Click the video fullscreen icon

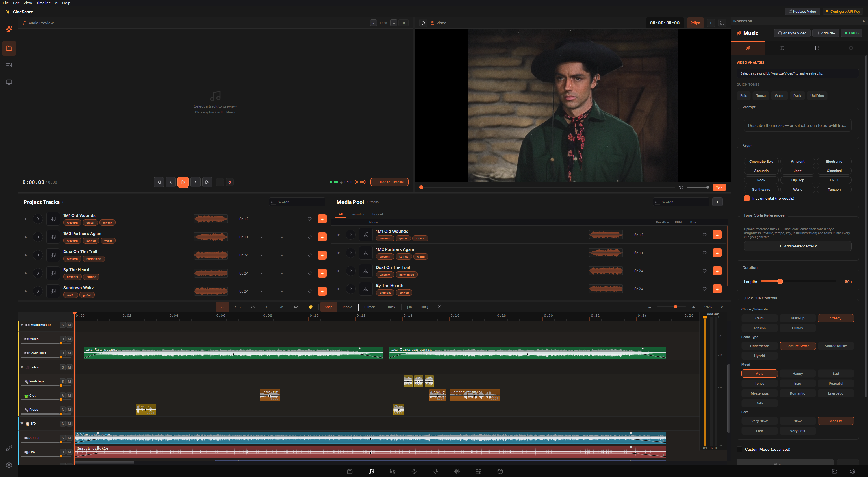tap(722, 23)
